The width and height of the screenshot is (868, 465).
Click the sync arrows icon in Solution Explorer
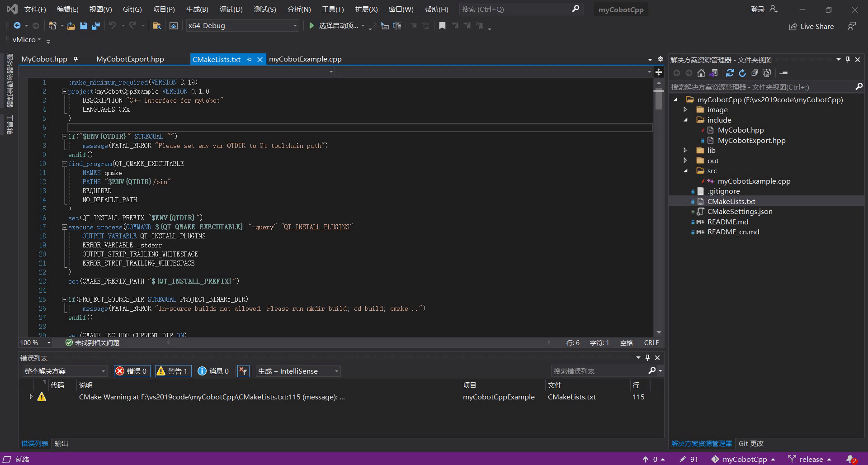click(x=730, y=73)
